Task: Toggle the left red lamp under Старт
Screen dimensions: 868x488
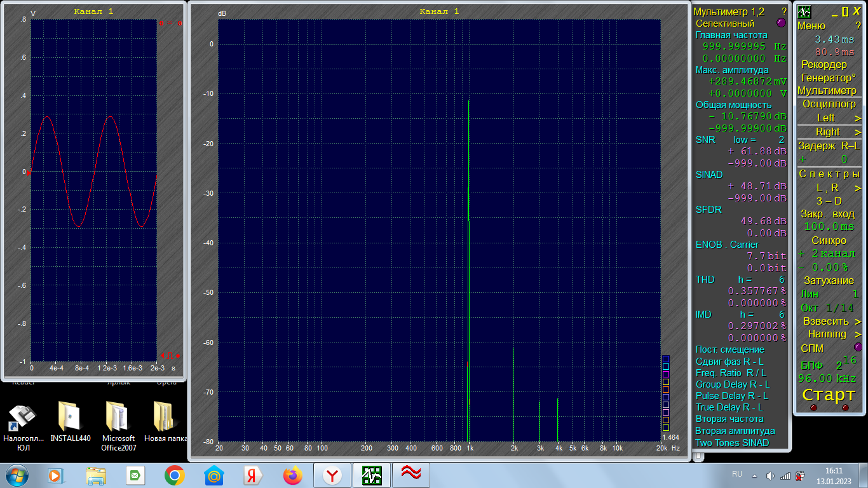Action: click(x=814, y=407)
